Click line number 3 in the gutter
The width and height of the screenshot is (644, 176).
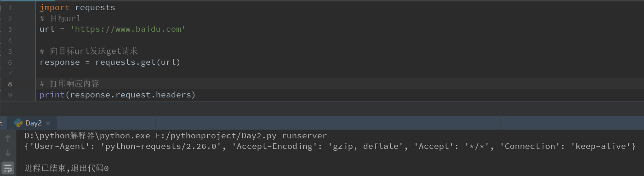point(10,29)
